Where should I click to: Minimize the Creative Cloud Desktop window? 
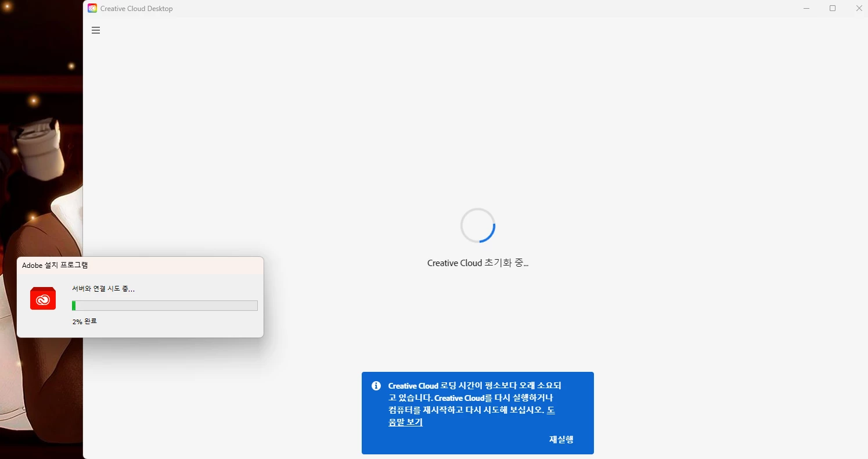click(x=806, y=8)
